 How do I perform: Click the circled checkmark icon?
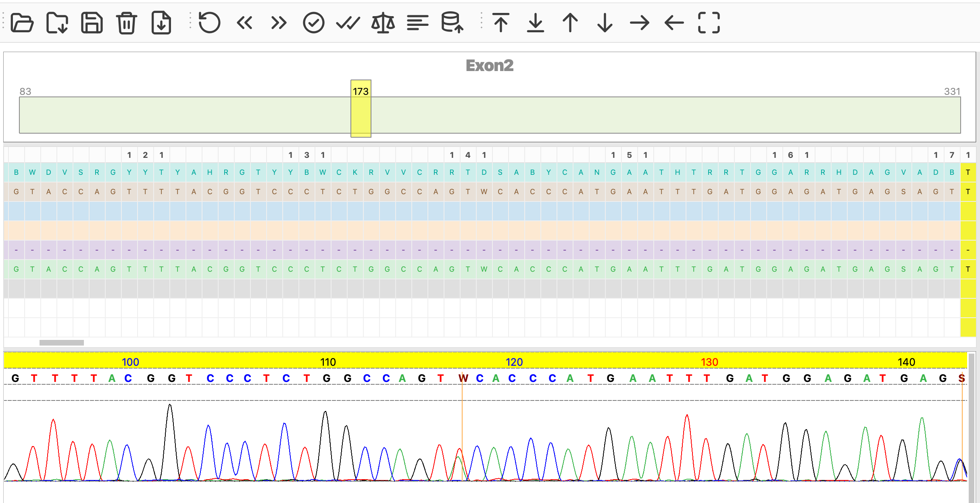pos(313,23)
